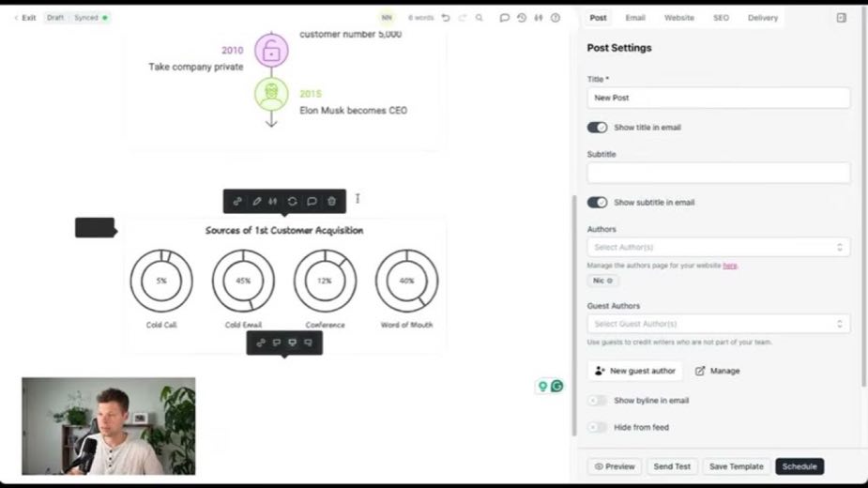Toggle Show subtitle in email
The image size is (868, 488).
pyautogui.click(x=598, y=202)
